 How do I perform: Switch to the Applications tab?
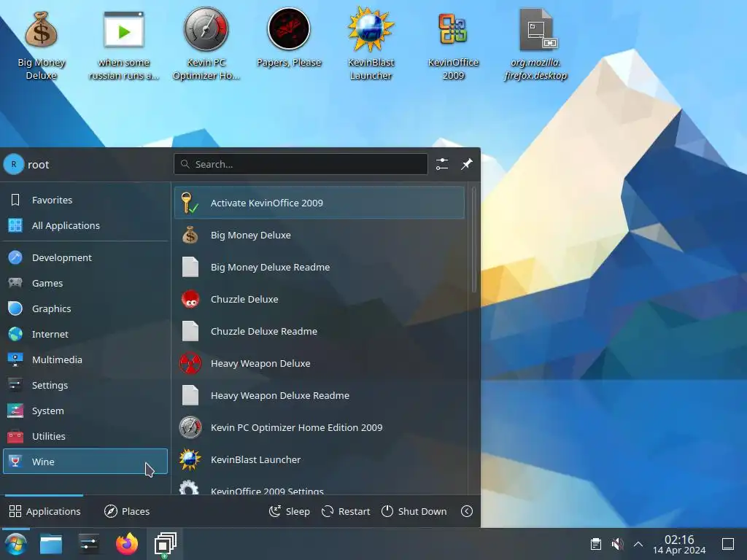pos(44,511)
